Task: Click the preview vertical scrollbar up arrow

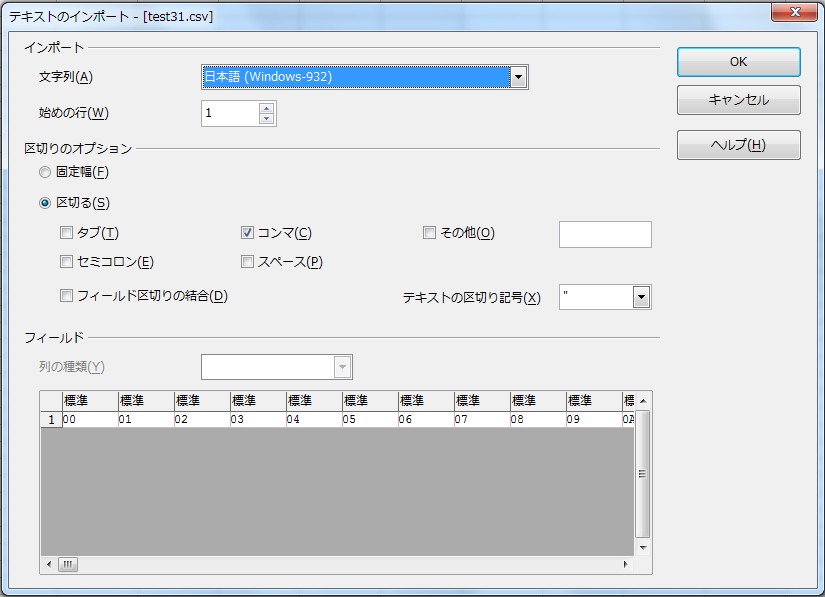Action: [643, 401]
